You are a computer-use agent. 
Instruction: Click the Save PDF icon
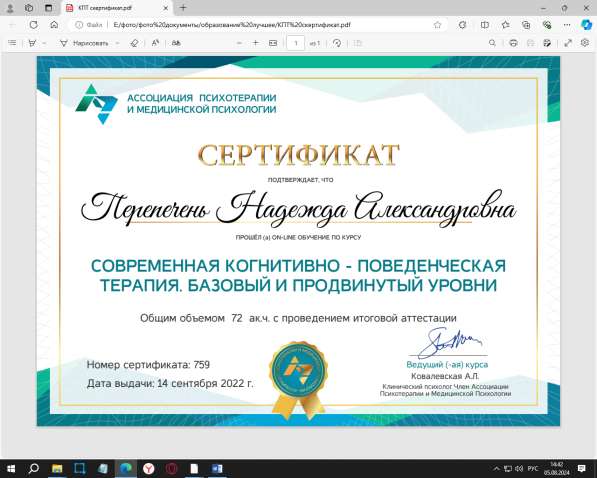530,43
